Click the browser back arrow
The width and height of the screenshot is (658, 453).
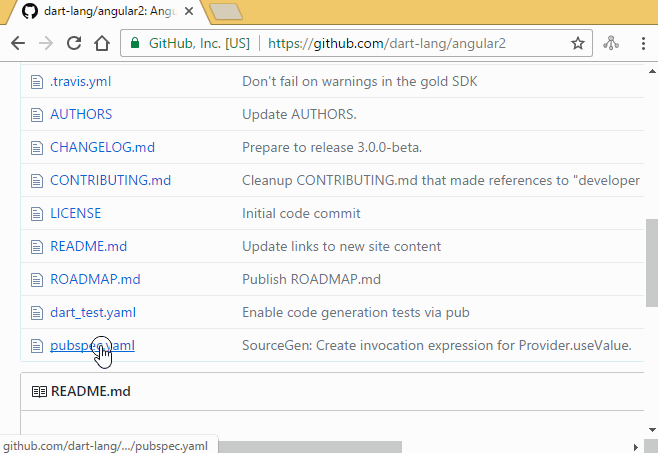tap(18, 43)
